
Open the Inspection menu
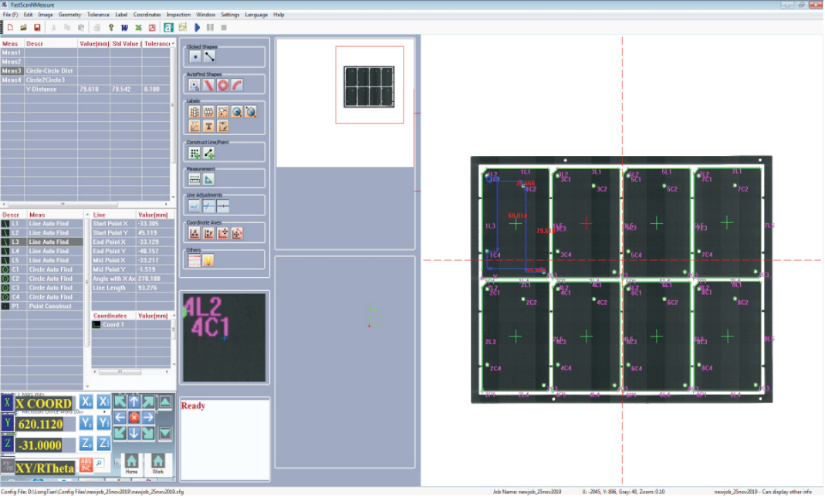pyautogui.click(x=178, y=15)
